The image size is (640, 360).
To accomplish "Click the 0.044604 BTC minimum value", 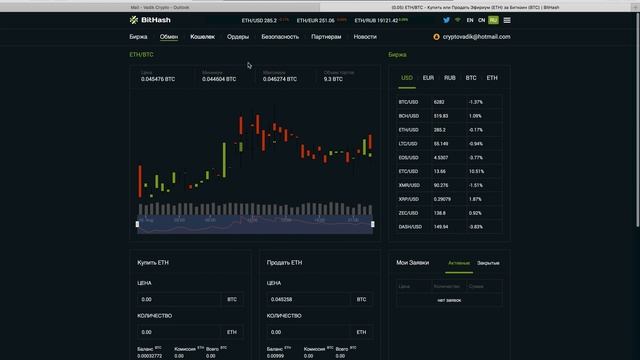I will pos(219,79).
